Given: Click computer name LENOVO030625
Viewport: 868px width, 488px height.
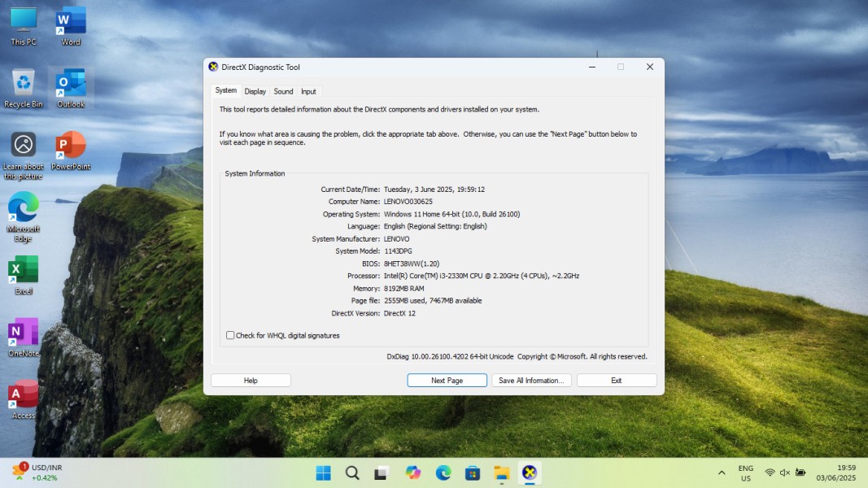Looking at the screenshot, I should (408, 202).
